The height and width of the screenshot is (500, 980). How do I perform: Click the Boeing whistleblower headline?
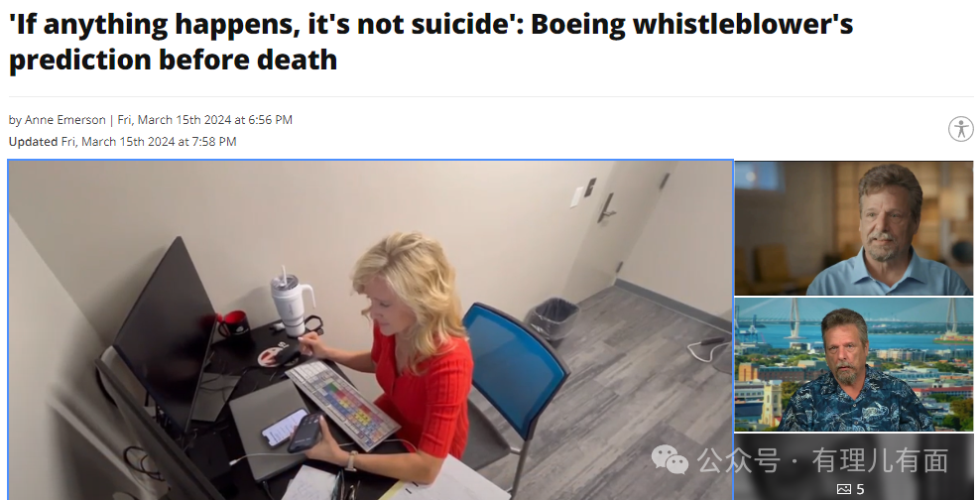[430, 42]
